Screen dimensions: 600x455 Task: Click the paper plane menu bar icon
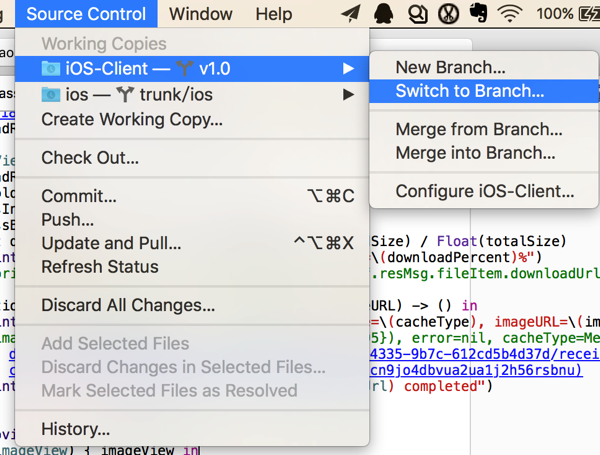[351, 14]
